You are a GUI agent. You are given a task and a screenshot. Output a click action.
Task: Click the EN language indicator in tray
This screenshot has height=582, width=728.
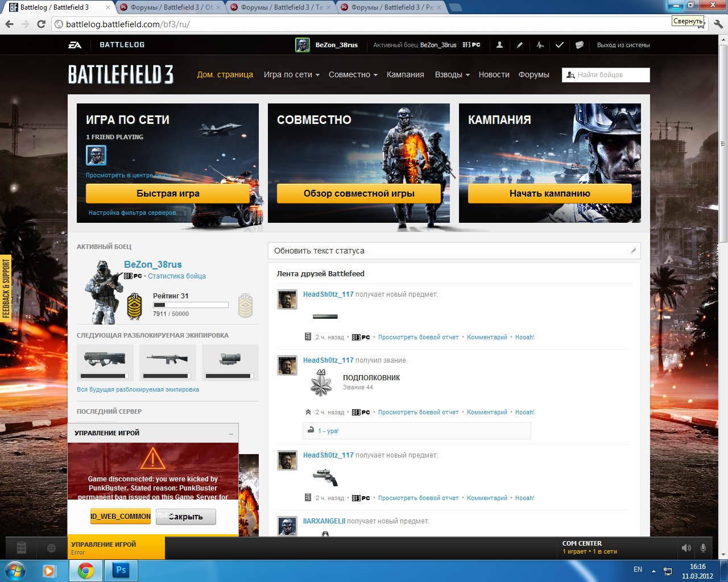click(x=638, y=569)
